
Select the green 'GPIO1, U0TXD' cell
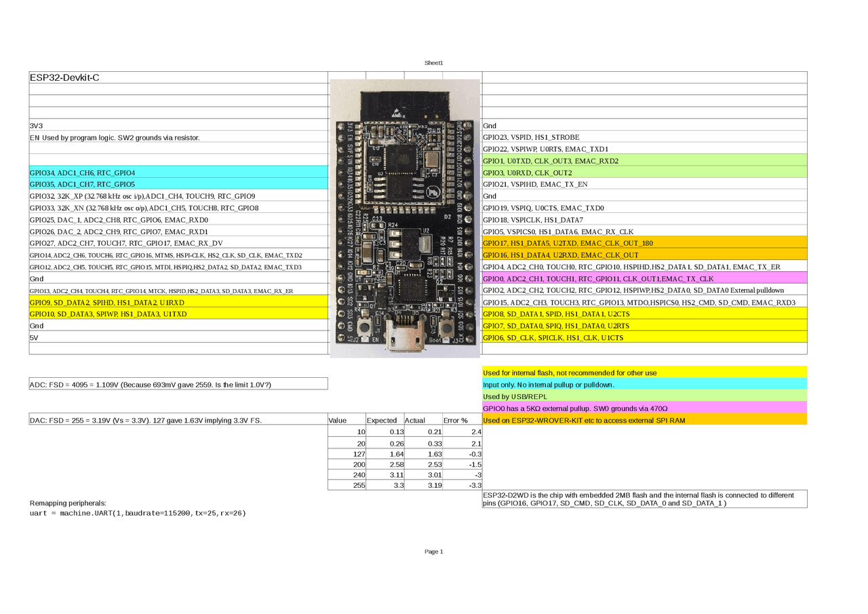tap(644, 161)
